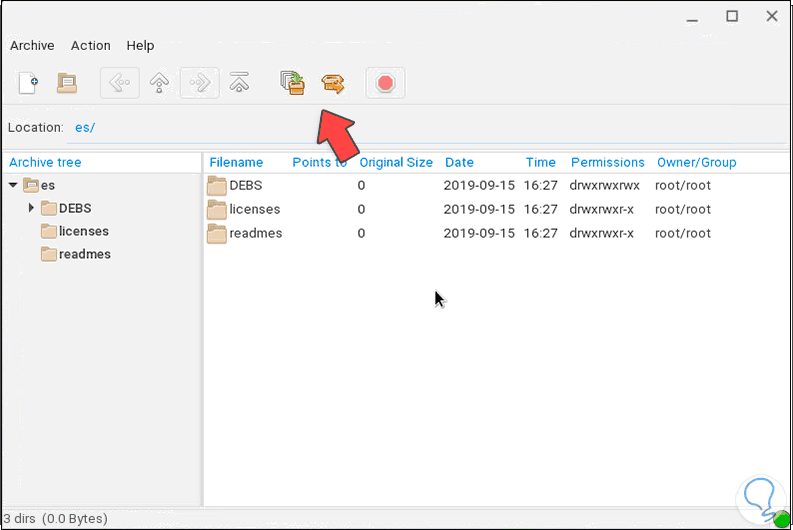Click date 2019-09-15 in licenses row

click(479, 209)
